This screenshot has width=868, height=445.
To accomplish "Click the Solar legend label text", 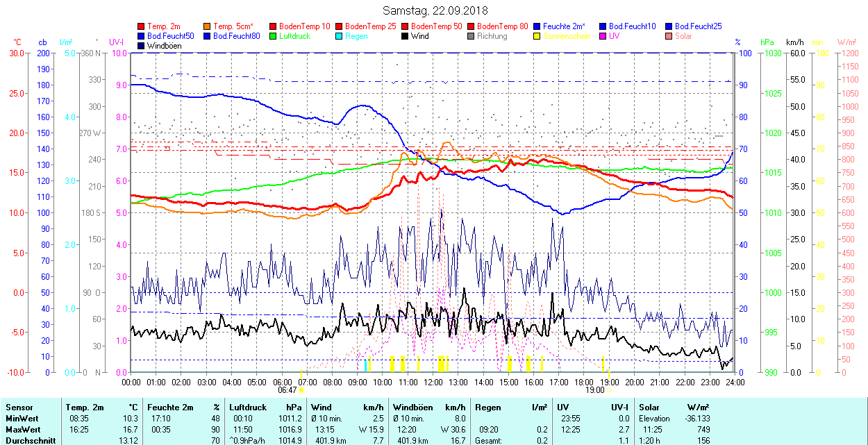I will (684, 36).
